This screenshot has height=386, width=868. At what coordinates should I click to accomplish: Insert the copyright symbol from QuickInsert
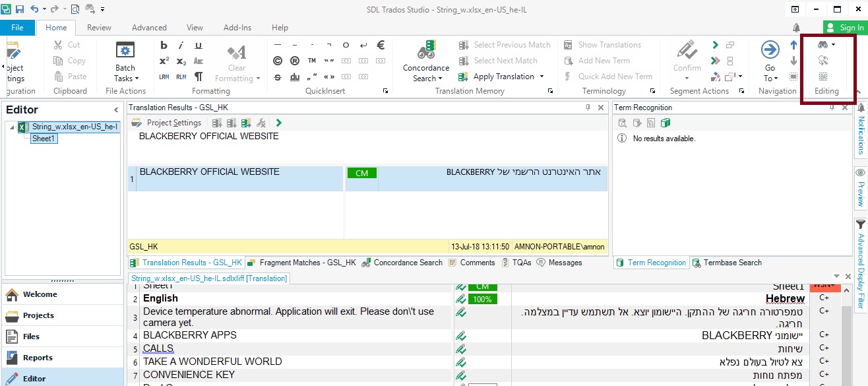pos(278,61)
